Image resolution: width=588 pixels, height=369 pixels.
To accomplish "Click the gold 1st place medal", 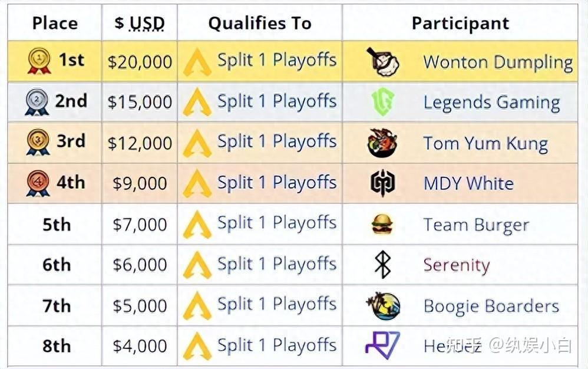I will [x=39, y=61].
